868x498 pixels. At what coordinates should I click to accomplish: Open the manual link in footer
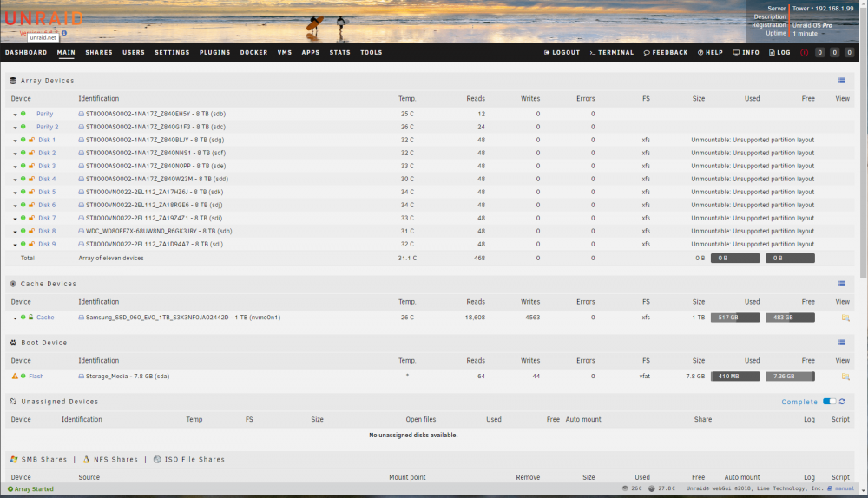point(845,488)
